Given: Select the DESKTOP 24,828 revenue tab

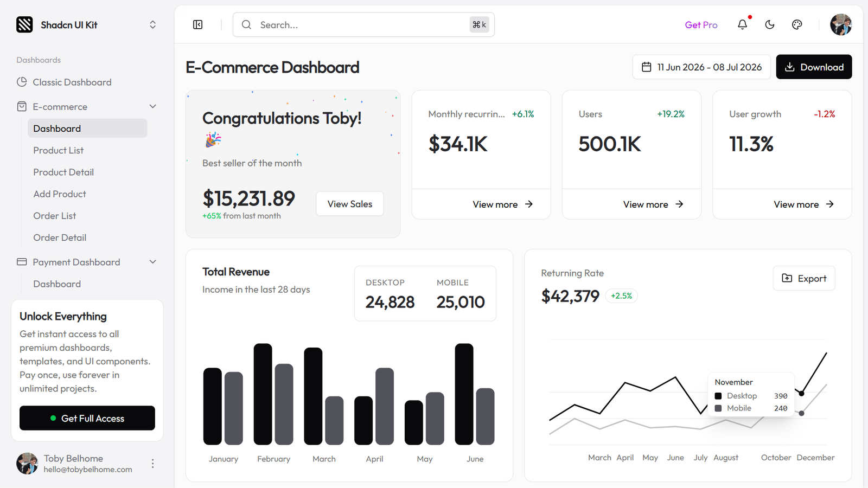Looking at the screenshot, I should 390,293.
